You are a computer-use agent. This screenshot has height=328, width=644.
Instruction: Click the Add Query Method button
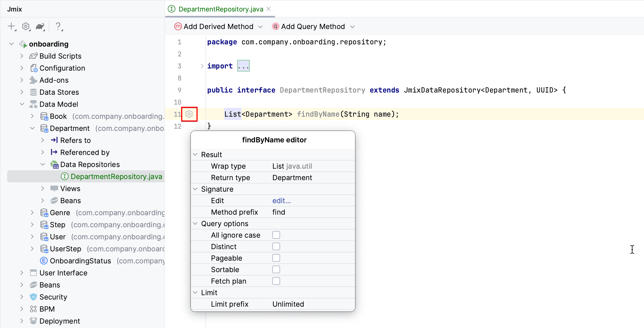312,27
